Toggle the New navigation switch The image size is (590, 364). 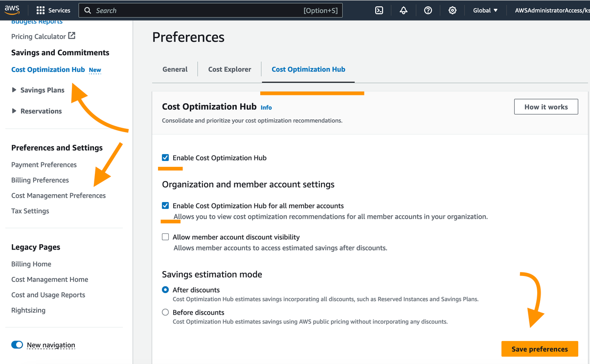click(x=17, y=345)
